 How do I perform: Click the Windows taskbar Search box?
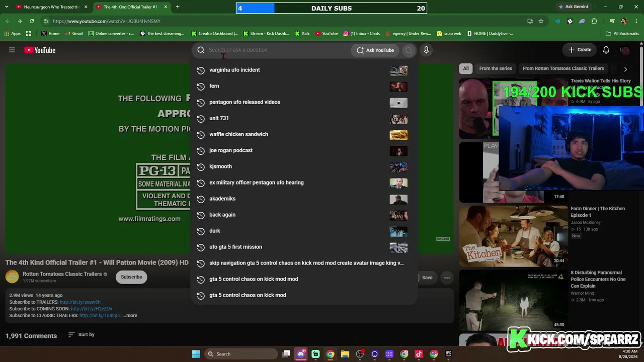point(242,354)
